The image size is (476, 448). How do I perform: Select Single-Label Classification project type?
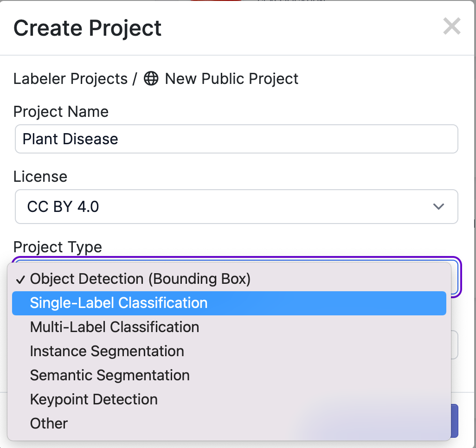click(x=118, y=303)
